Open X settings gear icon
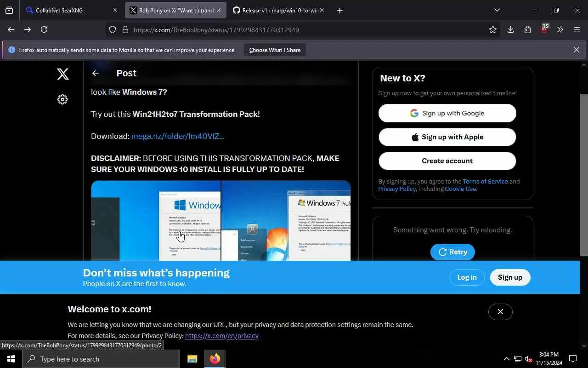 [62, 99]
